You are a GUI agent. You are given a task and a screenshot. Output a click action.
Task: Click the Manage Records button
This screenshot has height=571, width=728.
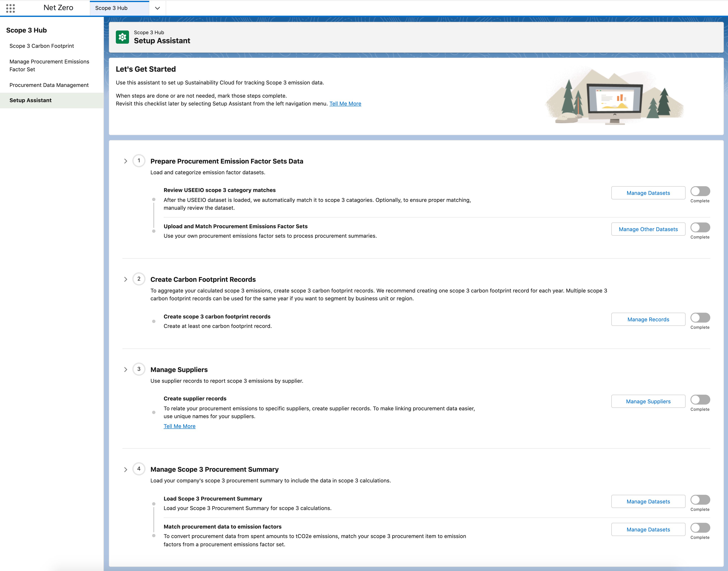pyautogui.click(x=648, y=319)
